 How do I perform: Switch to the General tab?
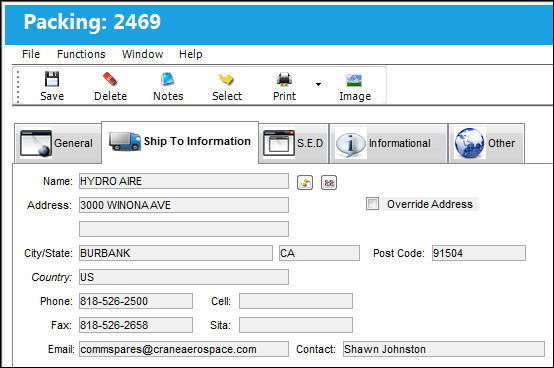[58, 143]
